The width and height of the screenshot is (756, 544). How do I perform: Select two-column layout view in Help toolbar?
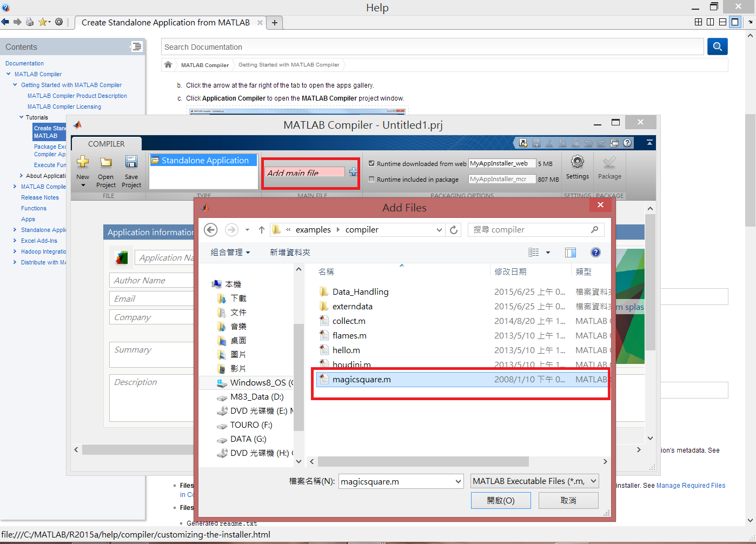pyautogui.click(x=710, y=22)
